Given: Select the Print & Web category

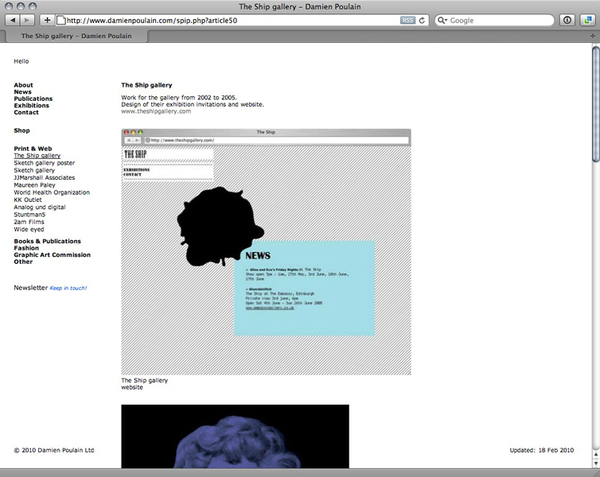Looking at the screenshot, I should [x=33, y=148].
